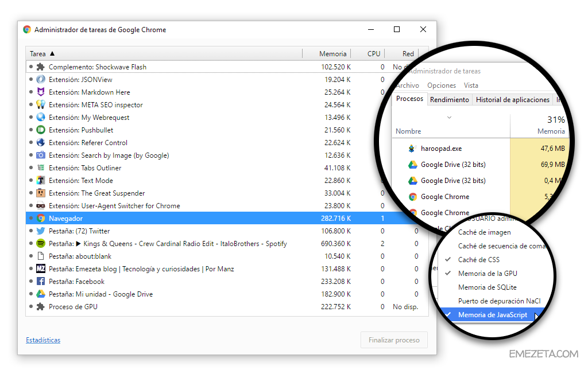The height and width of the screenshot is (378, 588).
Task: Click the User-Agent Switcher glasses icon
Action: tap(41, 206)
